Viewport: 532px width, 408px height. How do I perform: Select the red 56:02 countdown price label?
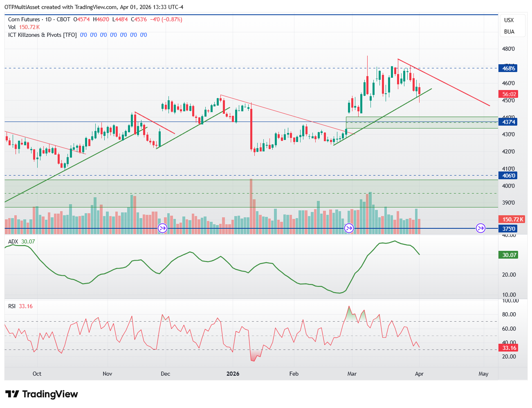pos(509,94)
